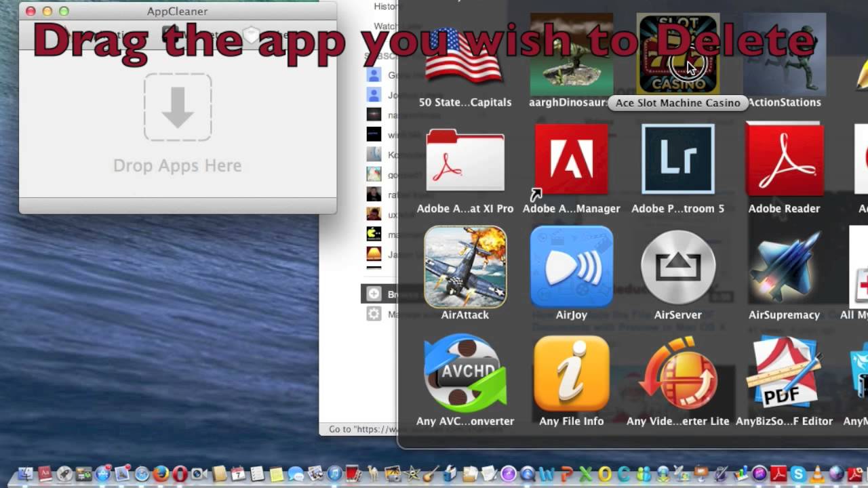Click the plus icon in the browser sidebar

pos(374,294)
